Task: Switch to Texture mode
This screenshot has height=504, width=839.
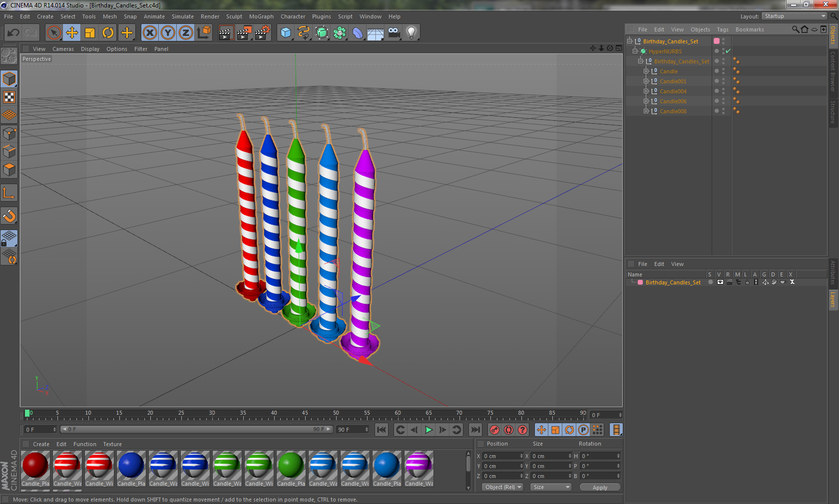Action: click(x=9, y=97)
